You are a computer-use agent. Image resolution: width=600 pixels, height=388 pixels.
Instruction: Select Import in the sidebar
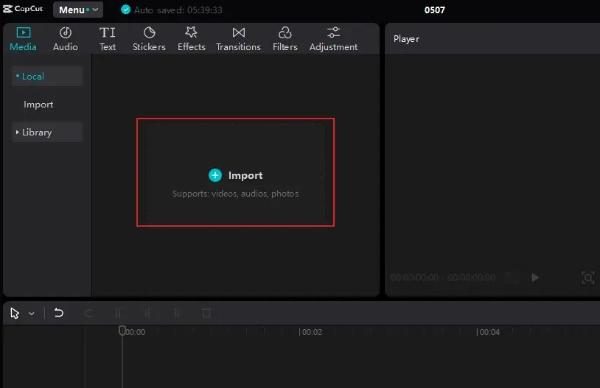(x=38, y=104)
